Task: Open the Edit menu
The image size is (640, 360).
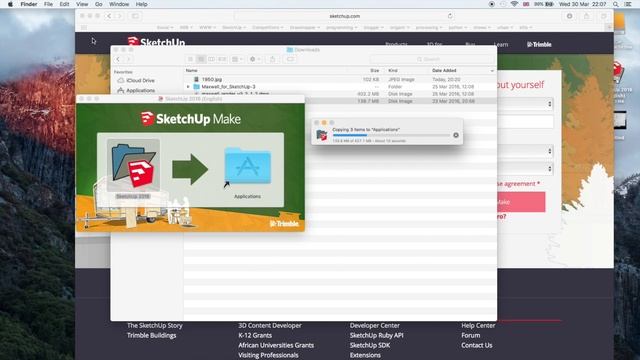Action: (64, 4)
